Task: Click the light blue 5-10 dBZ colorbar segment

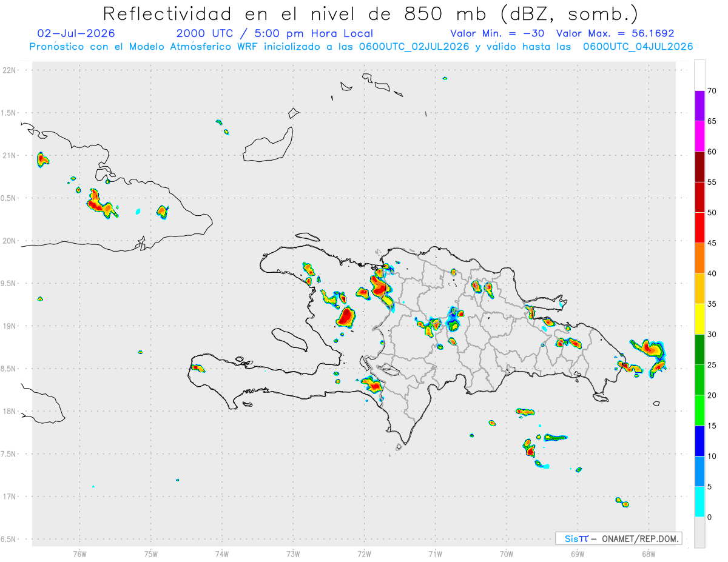Action: (x=699, y=471)
